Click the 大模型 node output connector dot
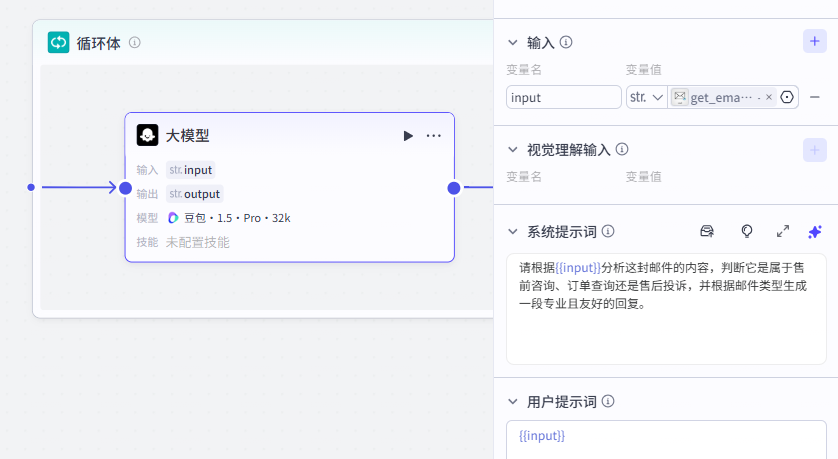838x459 pixels. (x=454, y=188)
